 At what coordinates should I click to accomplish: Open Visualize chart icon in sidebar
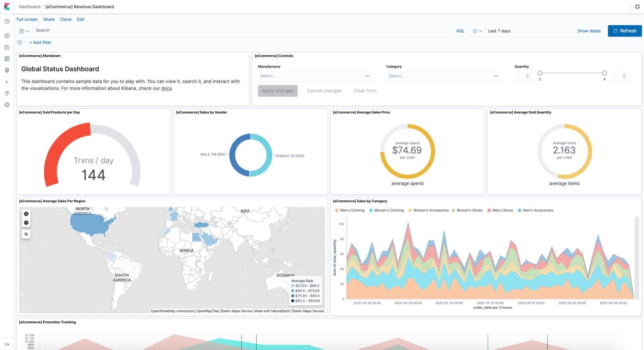click(7, 47)
